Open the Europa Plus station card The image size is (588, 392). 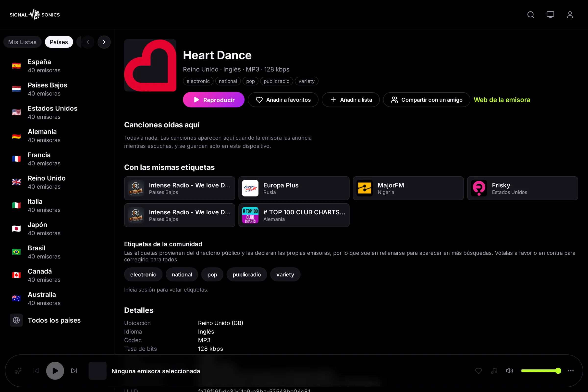(294, 188)
